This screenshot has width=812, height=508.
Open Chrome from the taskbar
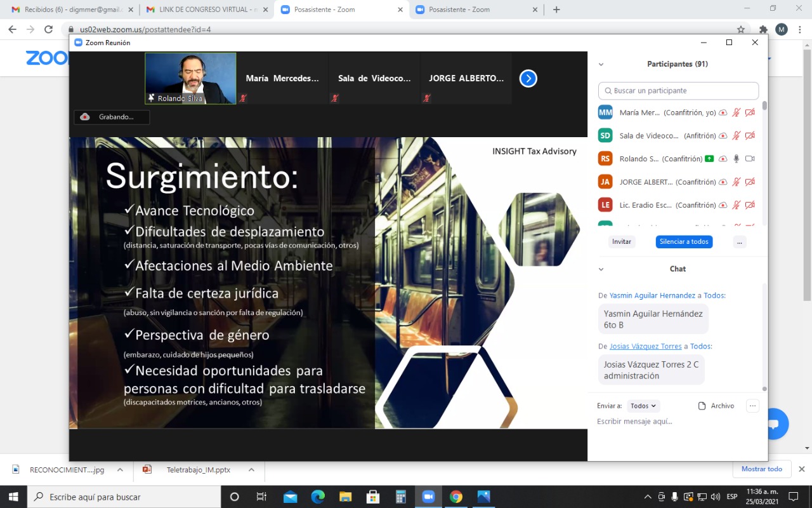click(x=456, y=497)
